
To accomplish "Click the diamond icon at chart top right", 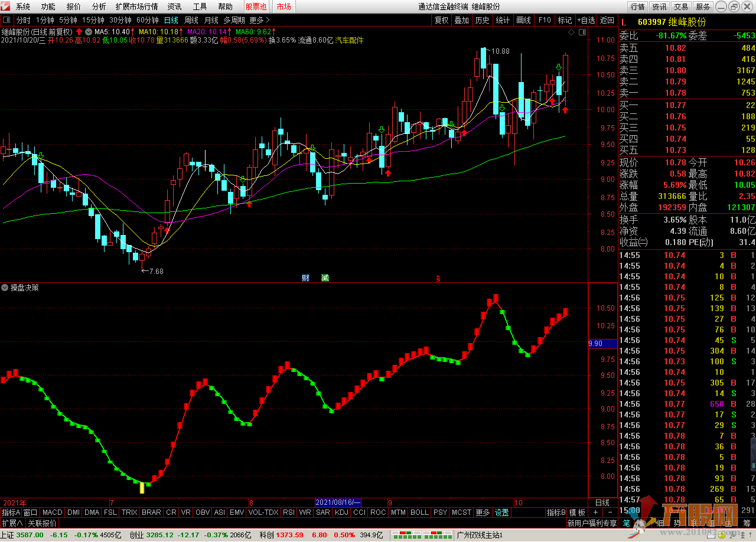I will pos(571,31).
